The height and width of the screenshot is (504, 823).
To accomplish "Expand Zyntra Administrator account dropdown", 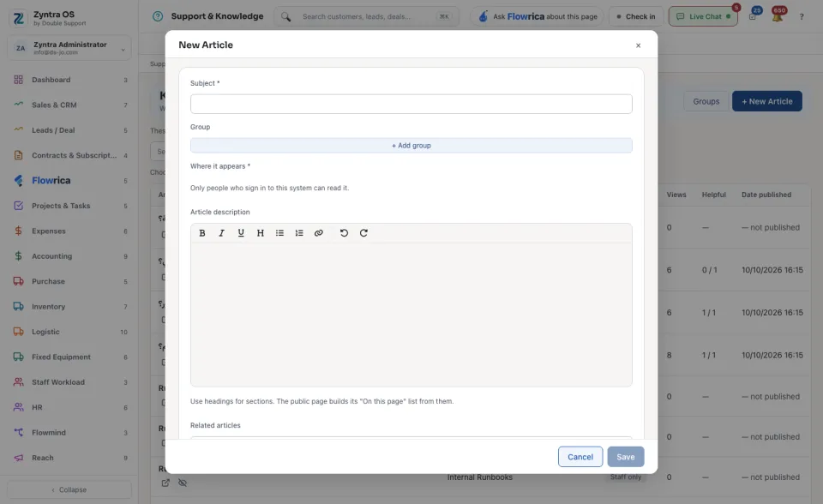I will [x=69, y=48].
